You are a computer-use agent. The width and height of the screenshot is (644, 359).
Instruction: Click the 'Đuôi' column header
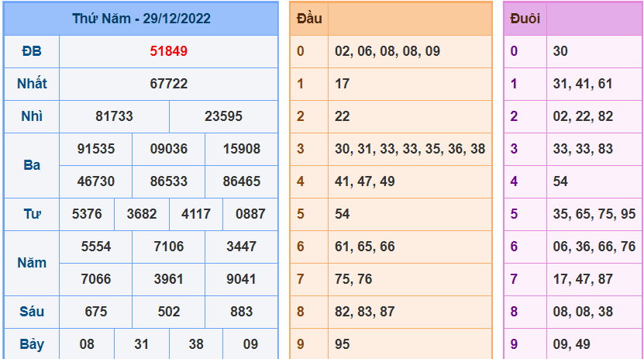pyautogui.click(x=525, y=19)
